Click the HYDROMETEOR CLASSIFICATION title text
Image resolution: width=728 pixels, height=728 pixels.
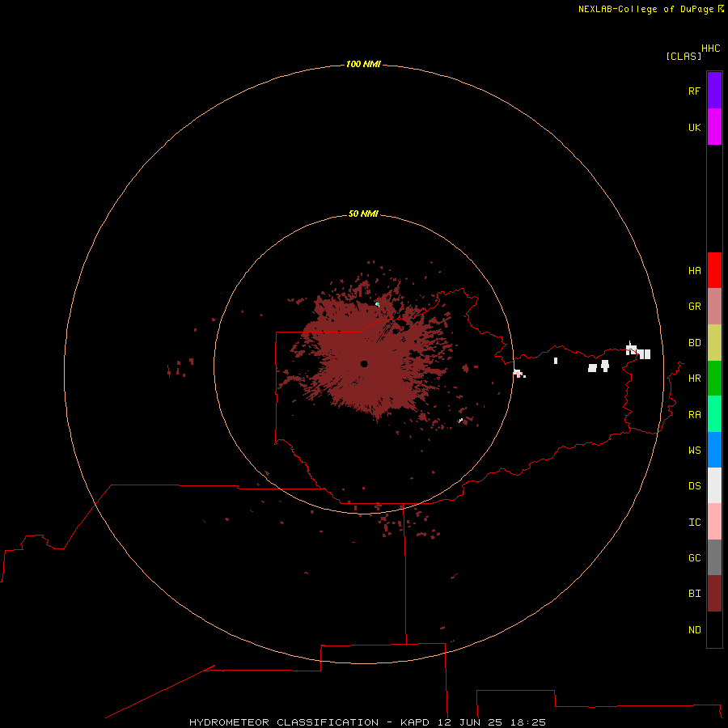(x=284, y=722)
